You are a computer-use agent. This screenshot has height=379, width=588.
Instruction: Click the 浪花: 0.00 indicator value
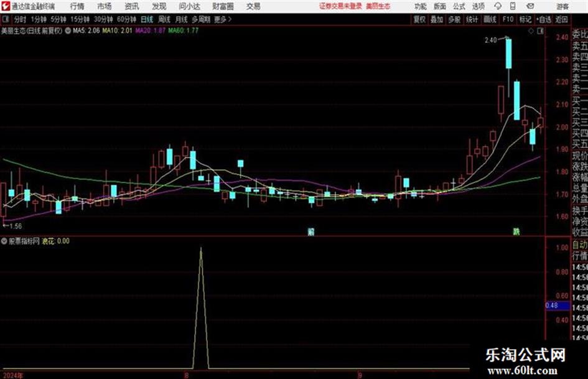(55, 241)
